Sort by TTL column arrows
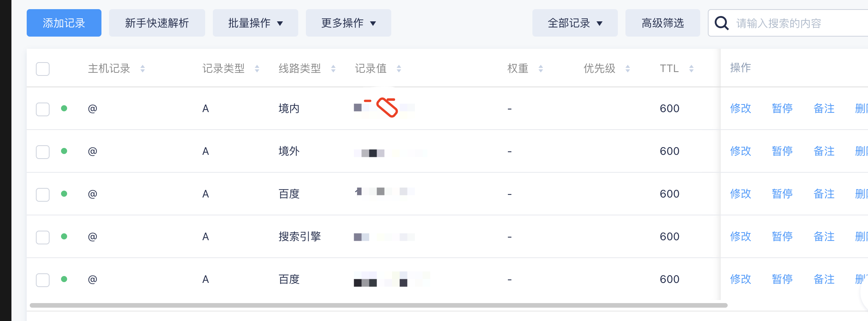868x321 pixels. (x=691, y=69)
